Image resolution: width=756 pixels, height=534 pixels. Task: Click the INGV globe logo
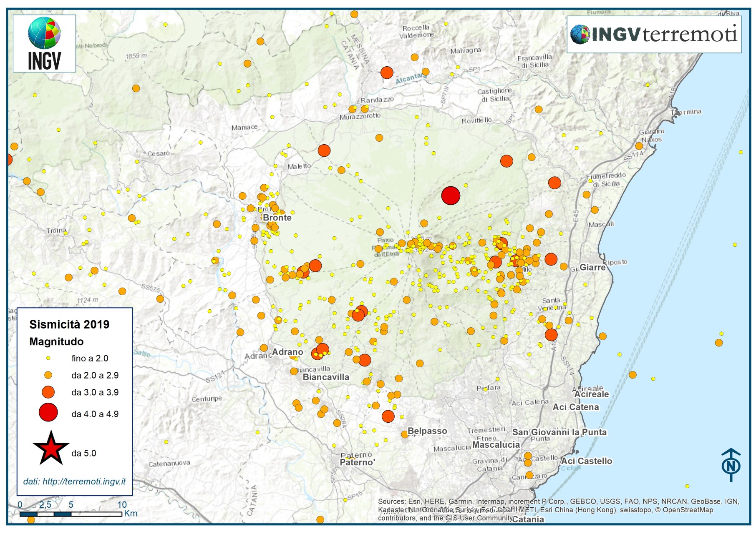tap(44, 43)
